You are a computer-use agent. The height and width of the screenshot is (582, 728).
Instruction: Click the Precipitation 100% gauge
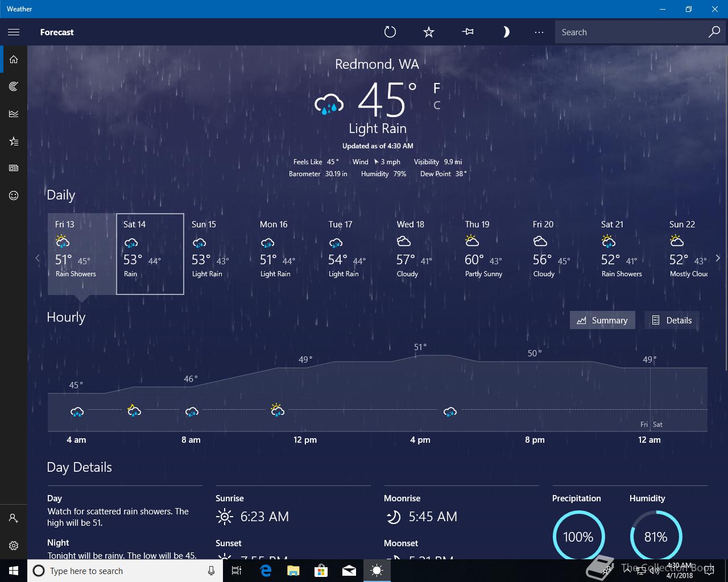point(578,537)
